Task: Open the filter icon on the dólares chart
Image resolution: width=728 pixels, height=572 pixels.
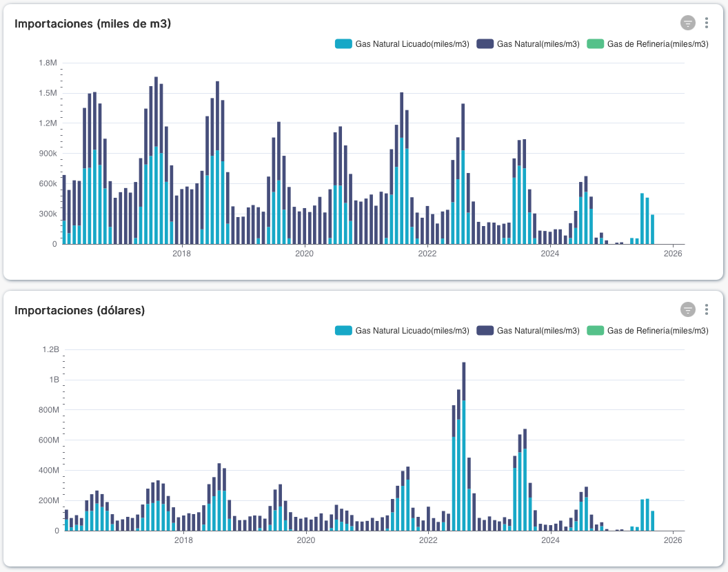Action: point(687,309)
